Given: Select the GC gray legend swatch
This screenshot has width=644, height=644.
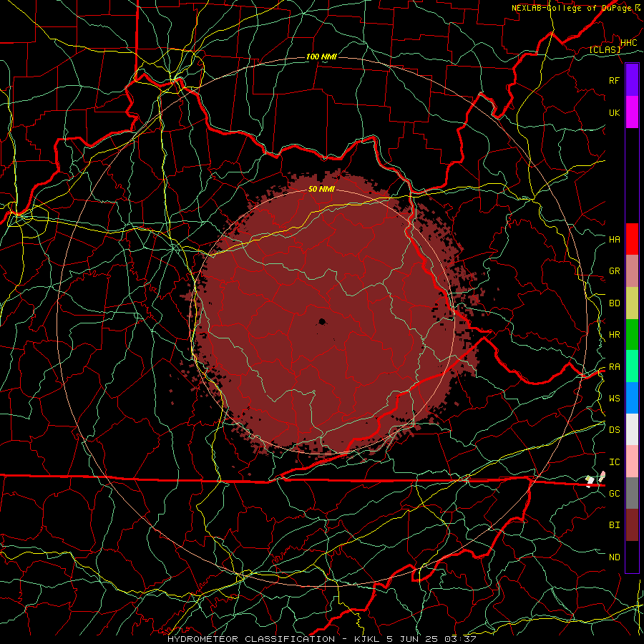Looking at the screenshot, I should pyautogui.click(x=632, y=493).
